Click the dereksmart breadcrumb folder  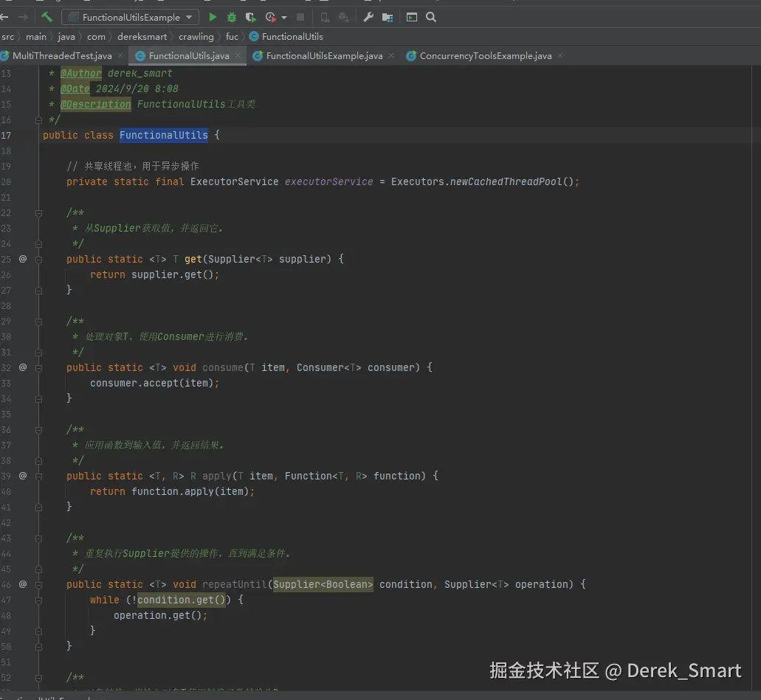(142, 36)
